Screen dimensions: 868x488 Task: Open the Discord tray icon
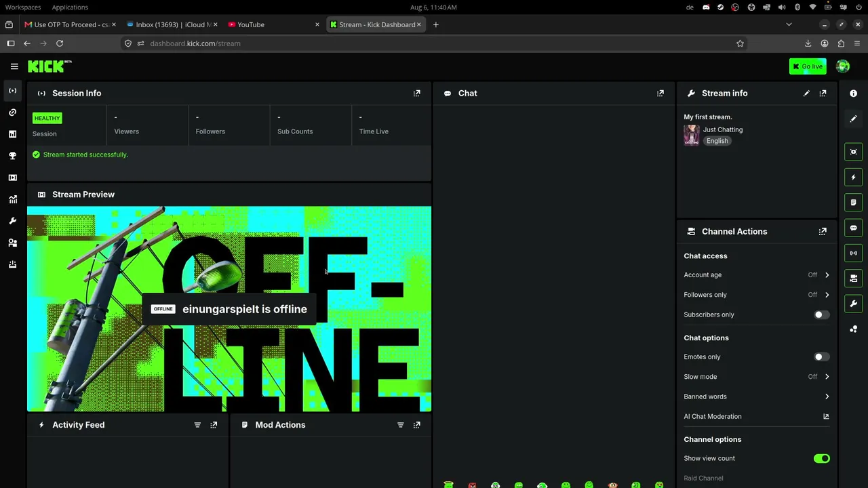click(706, 7)
